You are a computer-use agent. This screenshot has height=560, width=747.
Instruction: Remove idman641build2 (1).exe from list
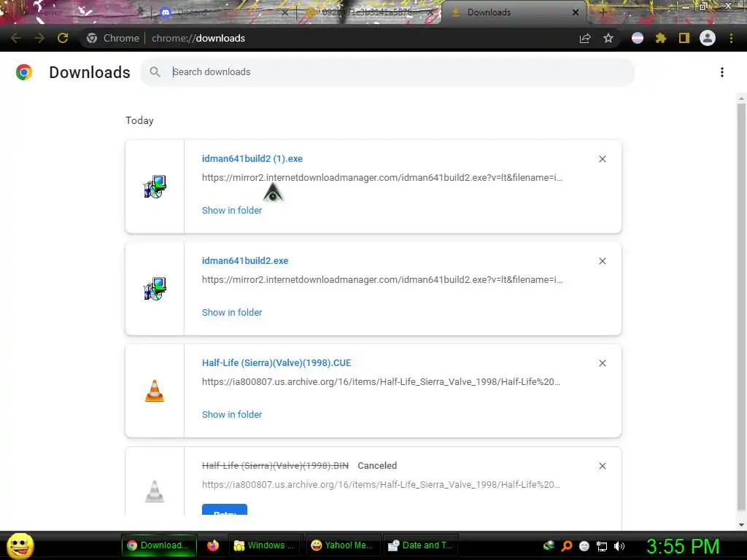tap(603, 159)
